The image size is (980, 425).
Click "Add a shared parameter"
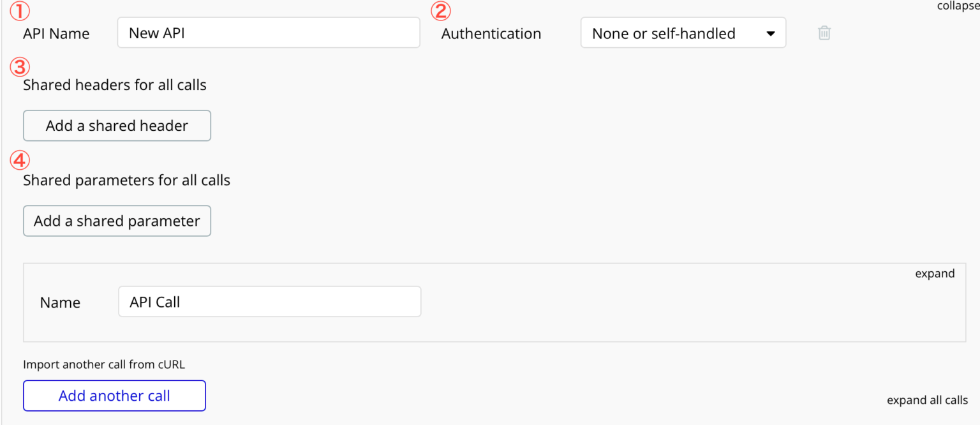pyautogui.click(x=117, y=221)
